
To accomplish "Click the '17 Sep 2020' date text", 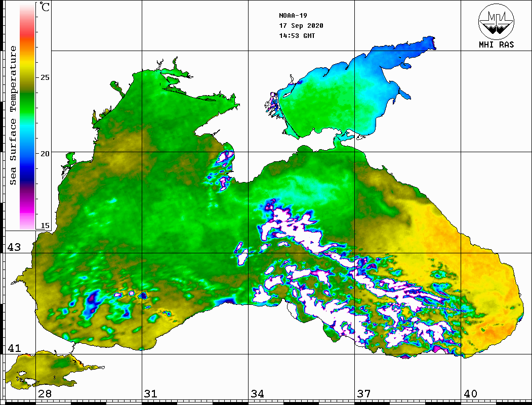I will coord(301,26).
